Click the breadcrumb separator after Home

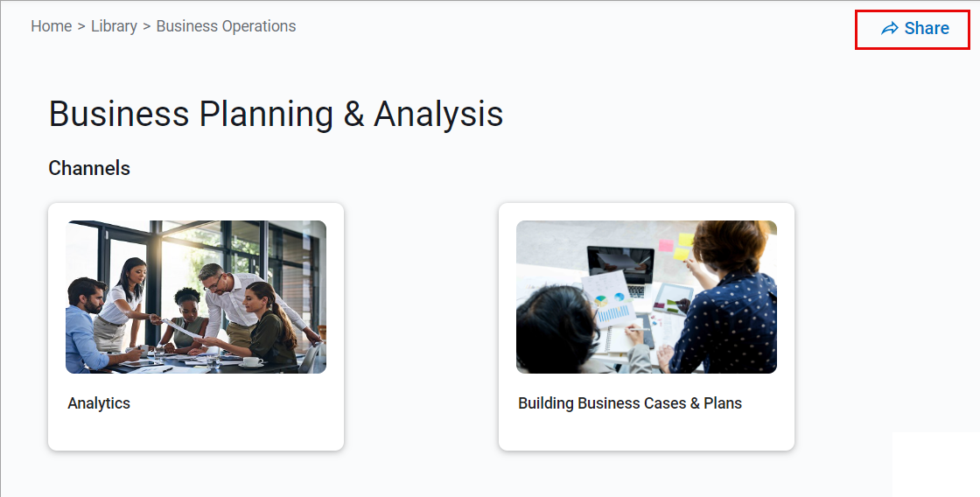point(81,26)
